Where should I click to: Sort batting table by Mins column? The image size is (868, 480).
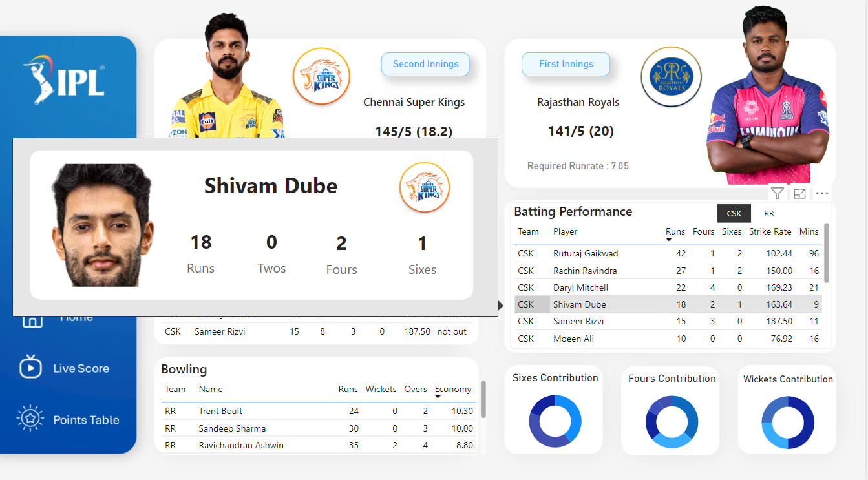(809, 231)
